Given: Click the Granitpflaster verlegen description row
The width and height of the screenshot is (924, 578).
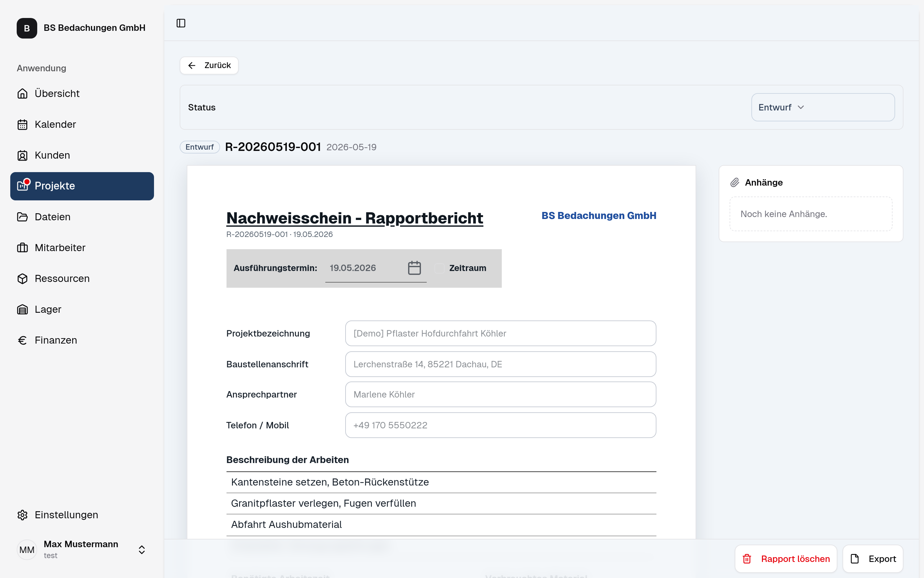Looking at the screenshot, I should click(441, 504).
